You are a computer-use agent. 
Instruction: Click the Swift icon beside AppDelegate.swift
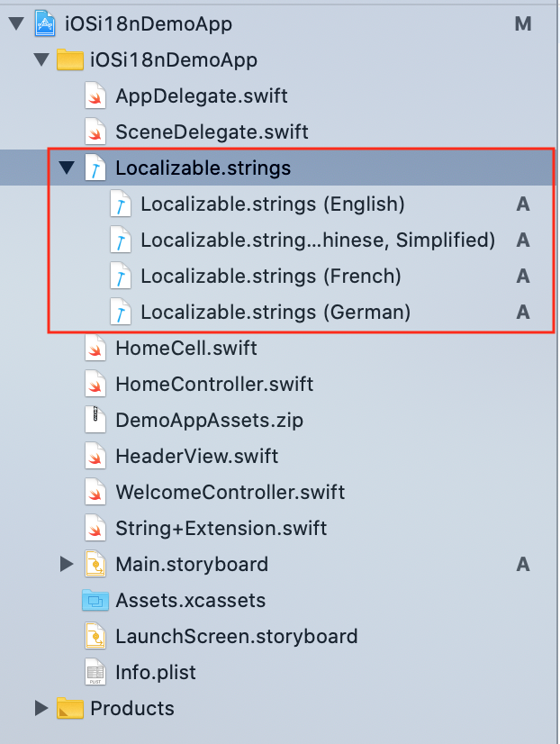95,95
